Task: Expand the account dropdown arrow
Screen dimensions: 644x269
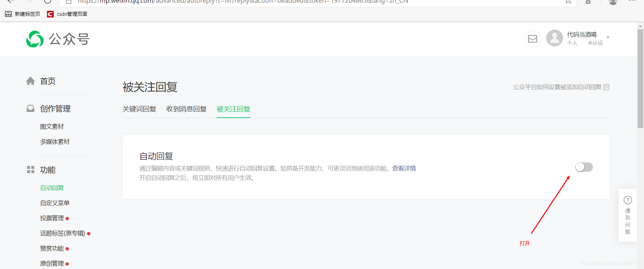Action: tap(608, 37)
